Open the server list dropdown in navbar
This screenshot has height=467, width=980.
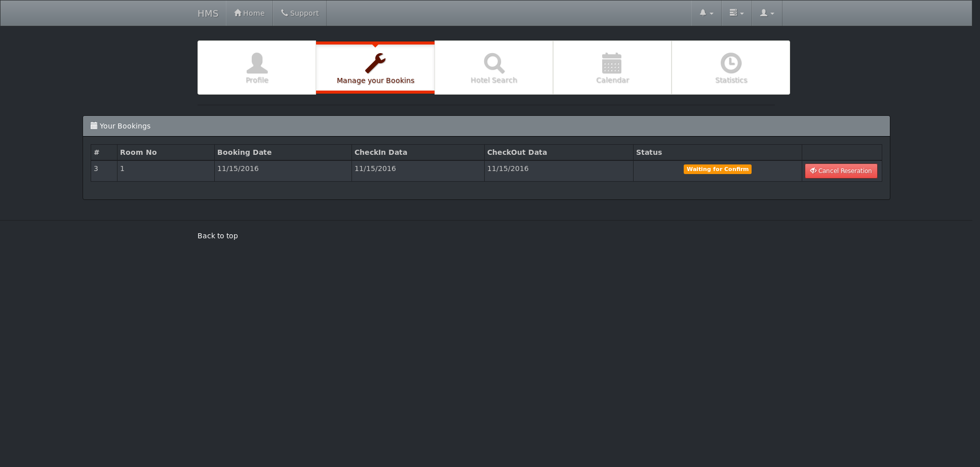click(736, 13)
